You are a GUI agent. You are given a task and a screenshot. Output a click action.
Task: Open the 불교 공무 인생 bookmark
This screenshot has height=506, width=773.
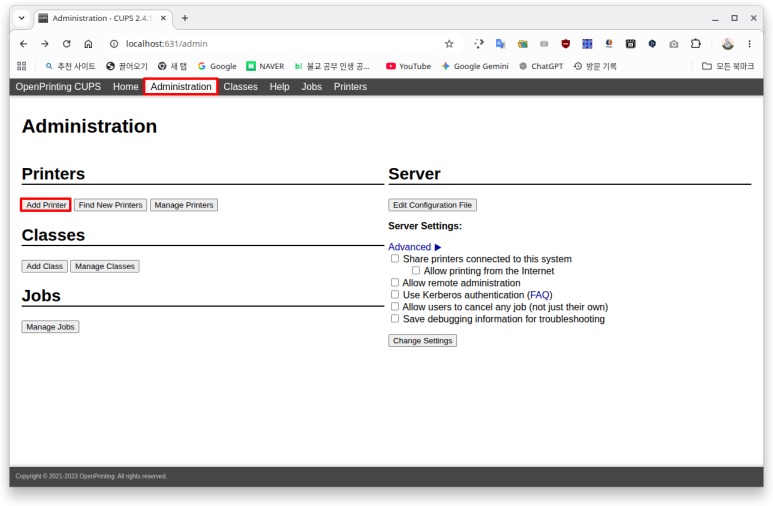pyautogui.click(x=332, y=66)
